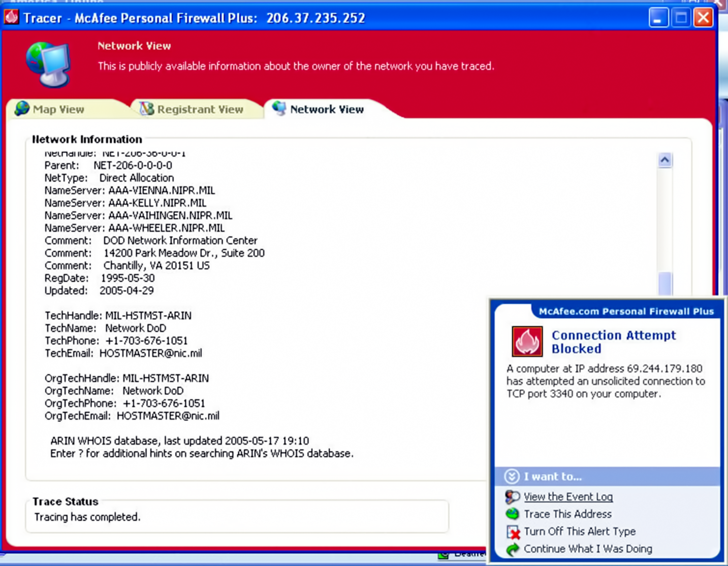Click the globe icon on Map View tab
Viewport: 728px width, 566px height.
(x=22, y=109)
